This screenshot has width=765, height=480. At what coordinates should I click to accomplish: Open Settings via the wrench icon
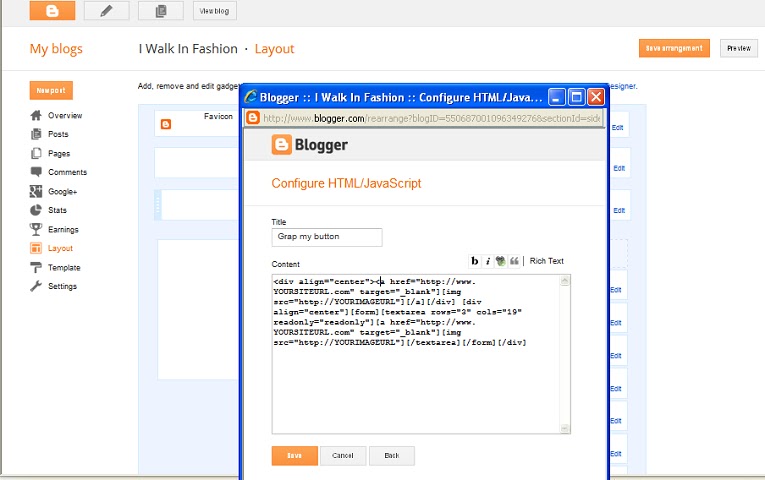click(x=36, y=286)
